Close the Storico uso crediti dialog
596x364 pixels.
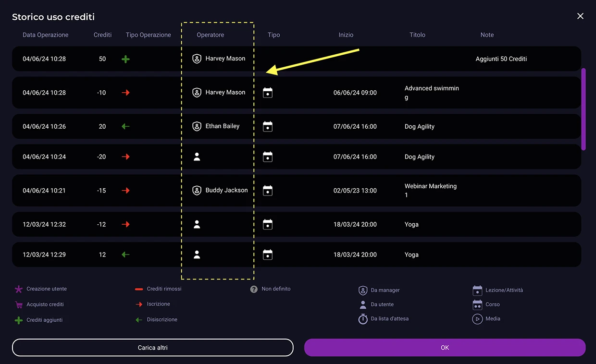580,16
